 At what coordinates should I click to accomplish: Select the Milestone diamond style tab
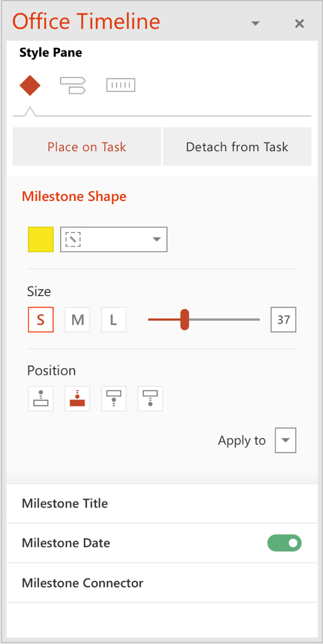point(30,86)
